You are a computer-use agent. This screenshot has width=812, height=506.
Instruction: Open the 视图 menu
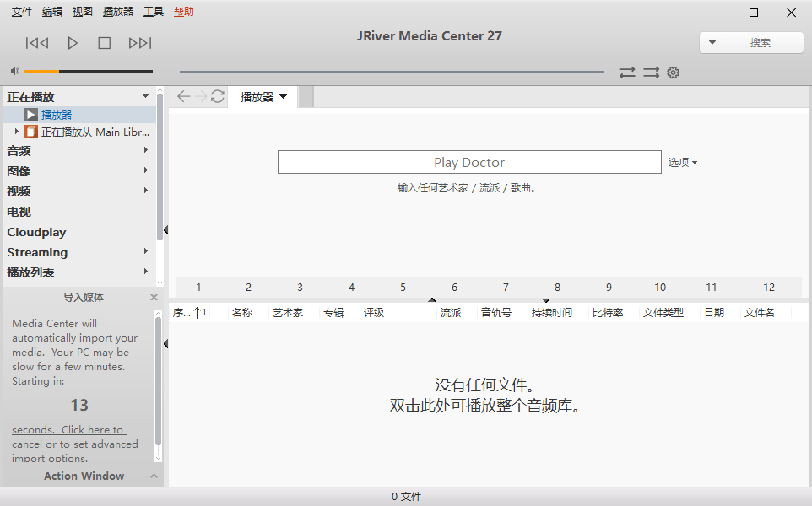point(83,11)
